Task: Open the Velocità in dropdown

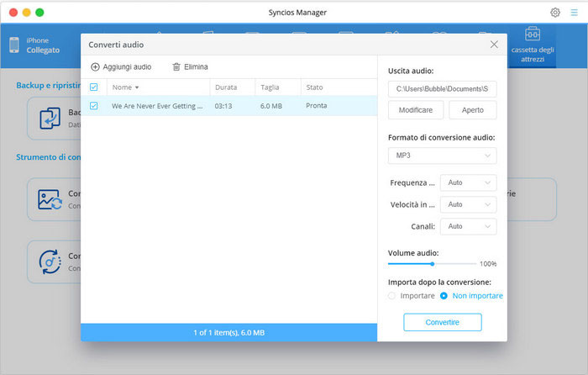Action: pyautogui.click(x=468, y=204)
